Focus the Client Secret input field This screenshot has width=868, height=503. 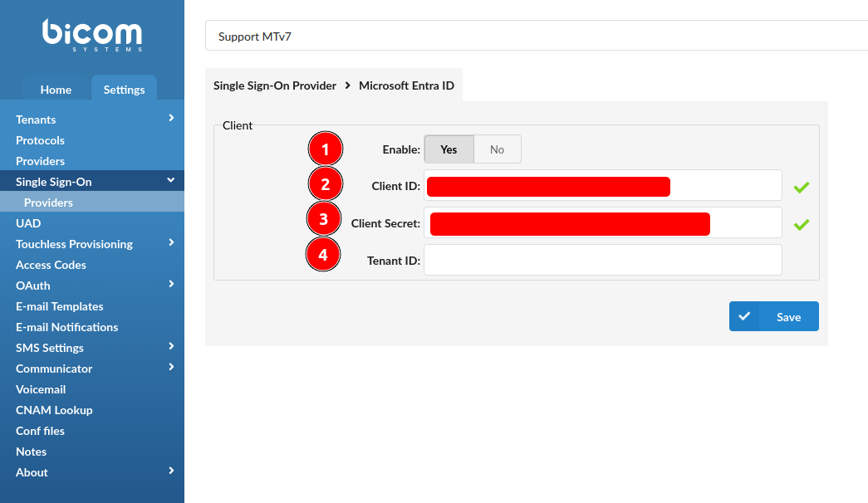click(603, 222)
